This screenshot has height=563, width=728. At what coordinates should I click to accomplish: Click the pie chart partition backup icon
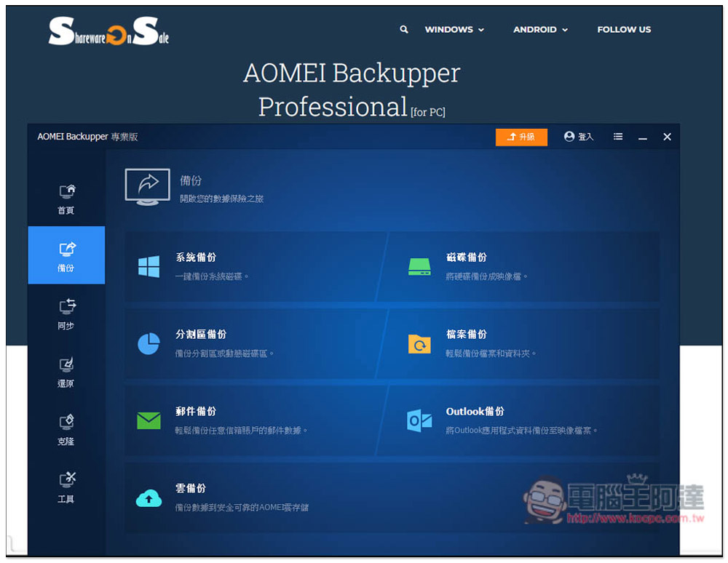(x=149, y=343)
